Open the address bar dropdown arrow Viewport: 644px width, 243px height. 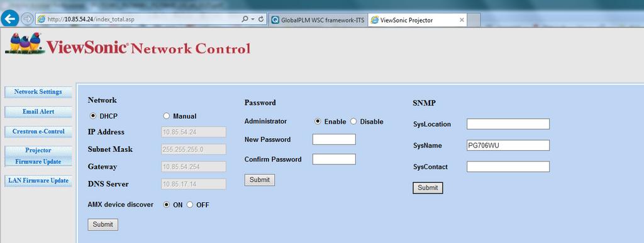tap(253, 19)
